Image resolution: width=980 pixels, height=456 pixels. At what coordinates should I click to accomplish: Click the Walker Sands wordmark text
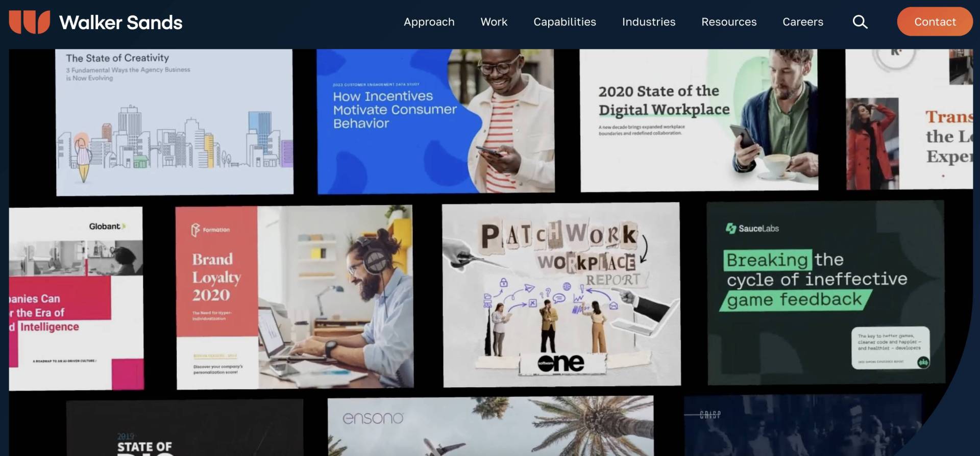point(120,22)
